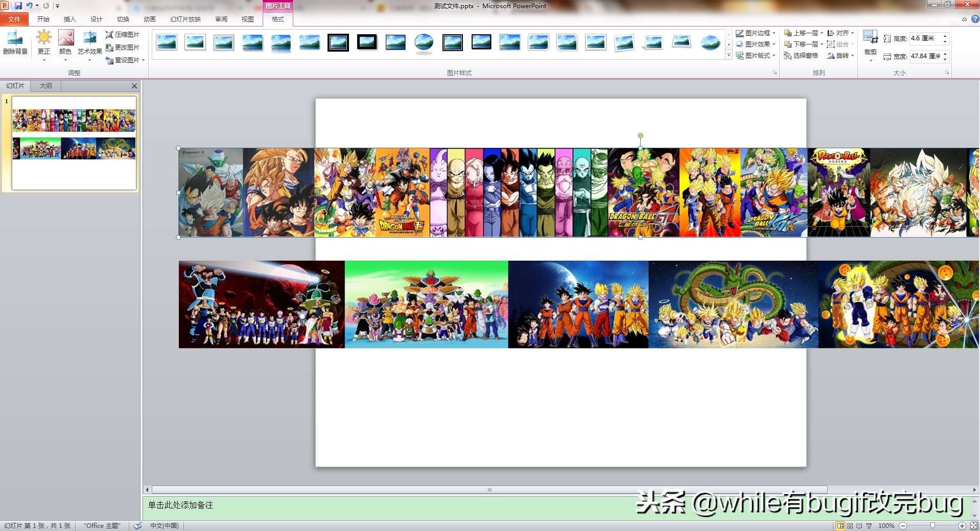Open the 图片效果 (Picture Effects) dropdown
980x531 pixels.
click(755, 44)
